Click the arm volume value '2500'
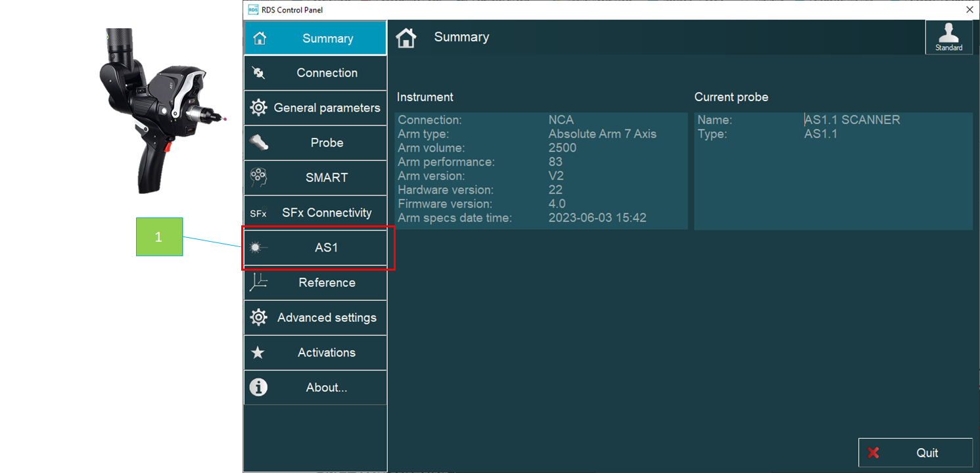 [x=563, y=148]
